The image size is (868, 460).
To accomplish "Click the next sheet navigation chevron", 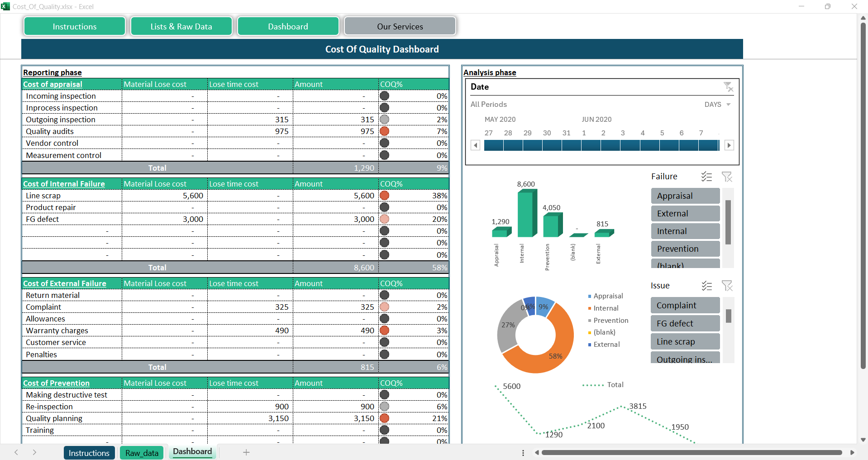I will (x=34, y=452).
